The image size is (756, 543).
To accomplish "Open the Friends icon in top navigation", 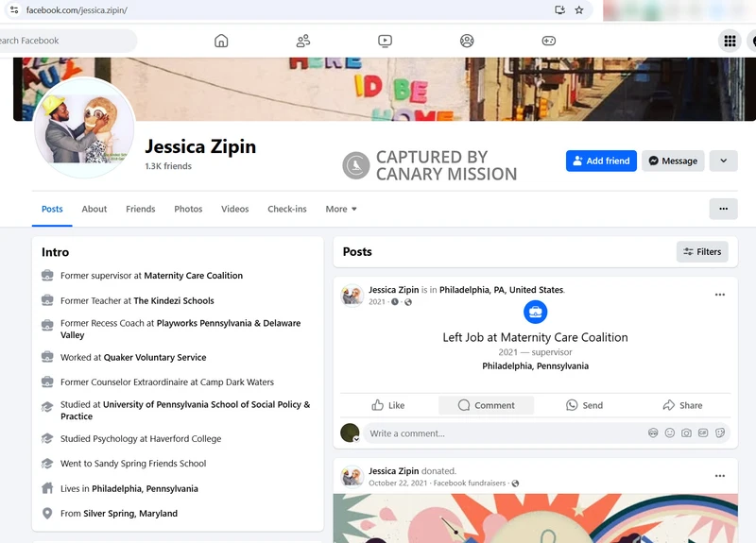I will tap(302, 41).
